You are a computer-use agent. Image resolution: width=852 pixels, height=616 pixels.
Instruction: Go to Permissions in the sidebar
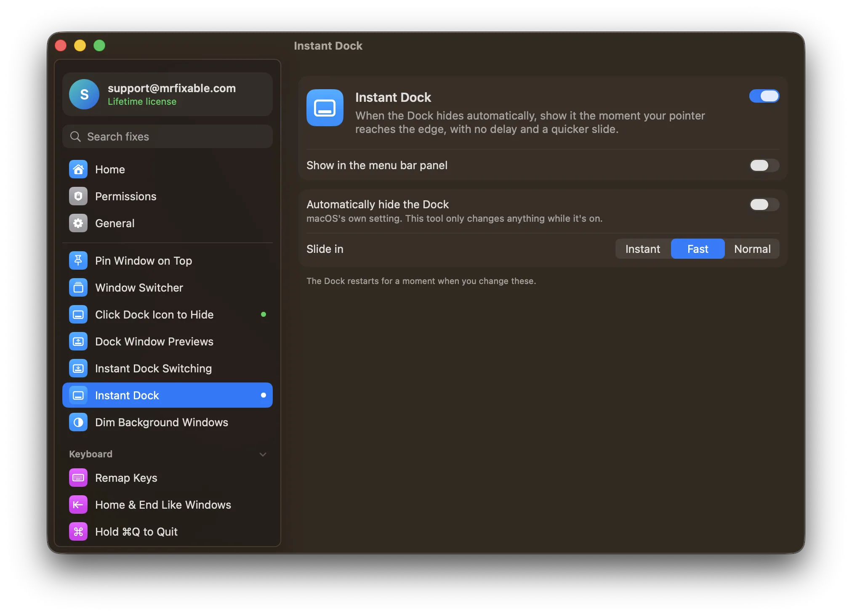coord(168,196)
